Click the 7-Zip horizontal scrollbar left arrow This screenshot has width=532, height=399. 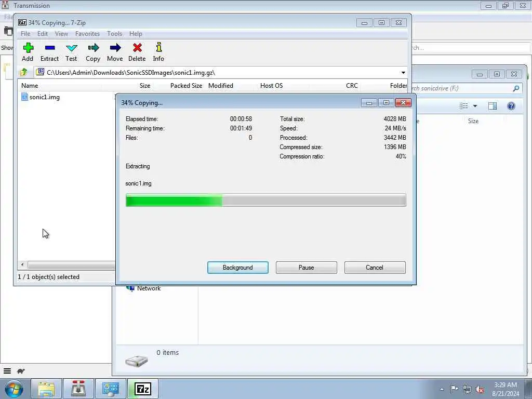(23, 264)
